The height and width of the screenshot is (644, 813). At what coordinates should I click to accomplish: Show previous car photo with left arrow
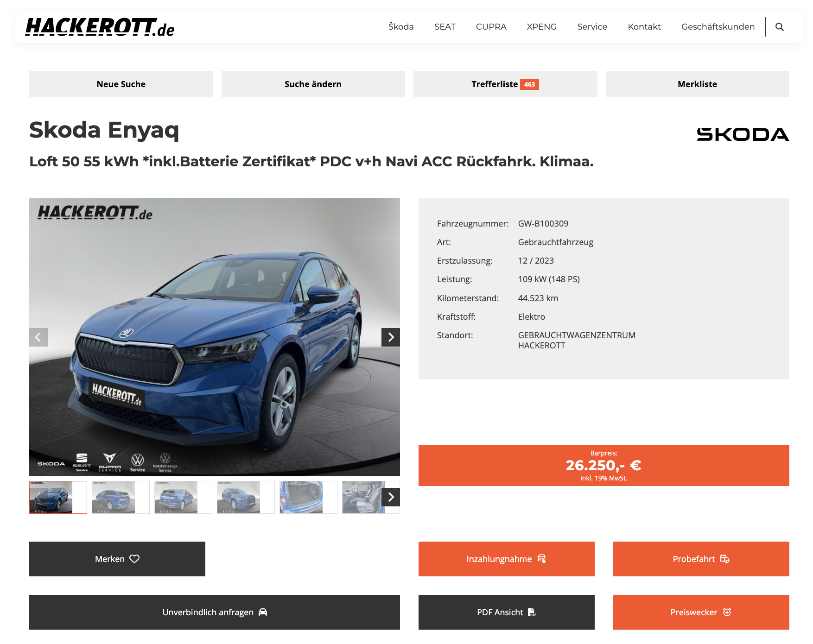tap(38, 337)
